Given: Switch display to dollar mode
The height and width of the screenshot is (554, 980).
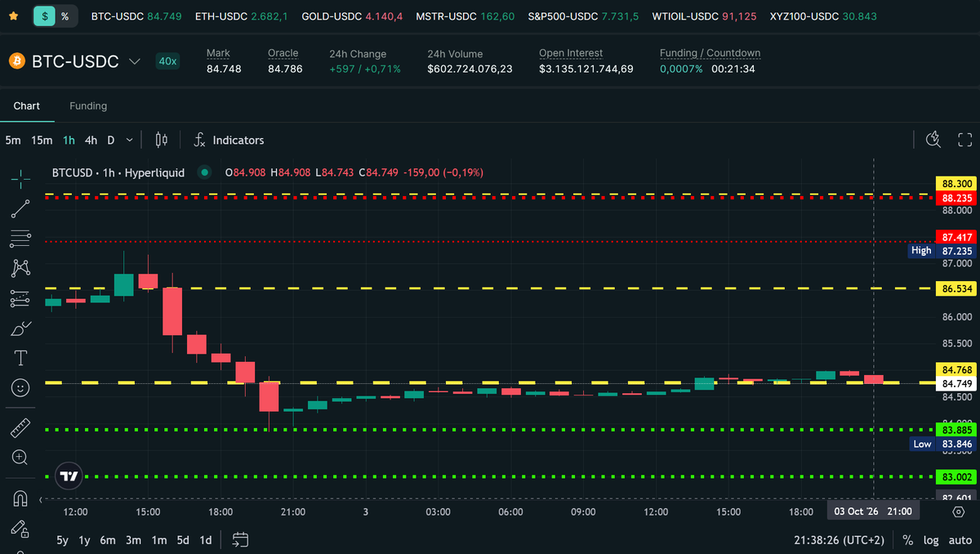Looking at the screenshot, I should [x=44, y=16].
